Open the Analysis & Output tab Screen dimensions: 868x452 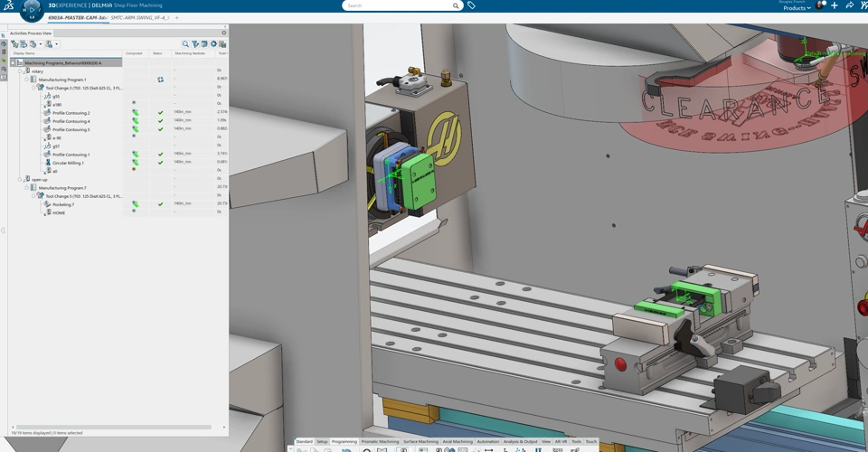519,442
